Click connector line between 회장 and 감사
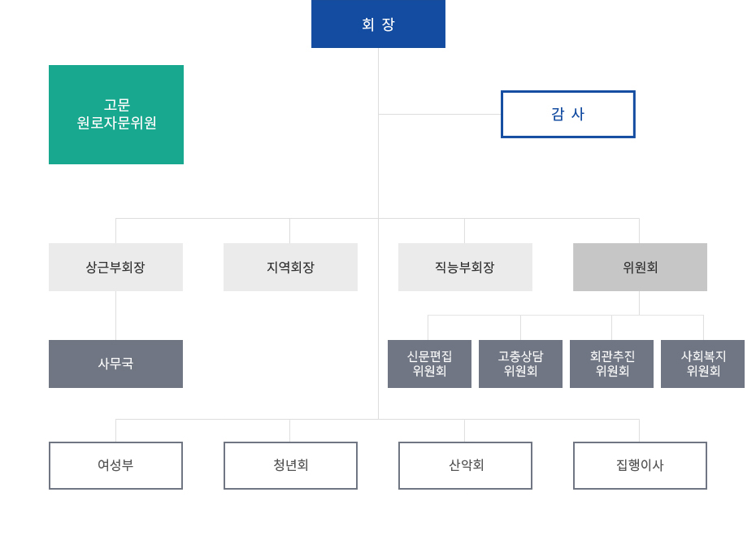 (x=440, y=115)
